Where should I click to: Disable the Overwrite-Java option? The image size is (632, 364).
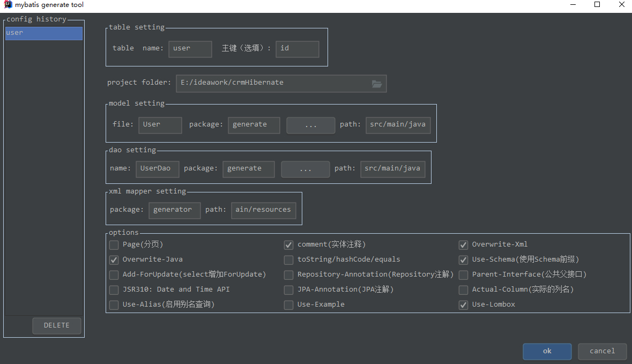tap(114, 259)
